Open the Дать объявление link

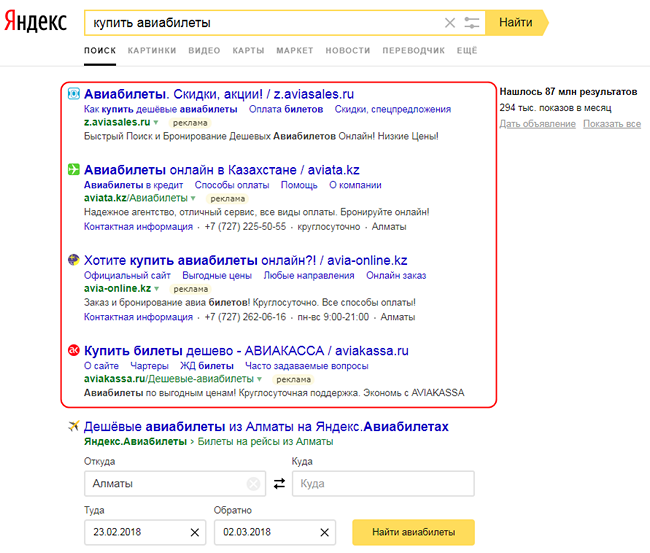point(537,124)
